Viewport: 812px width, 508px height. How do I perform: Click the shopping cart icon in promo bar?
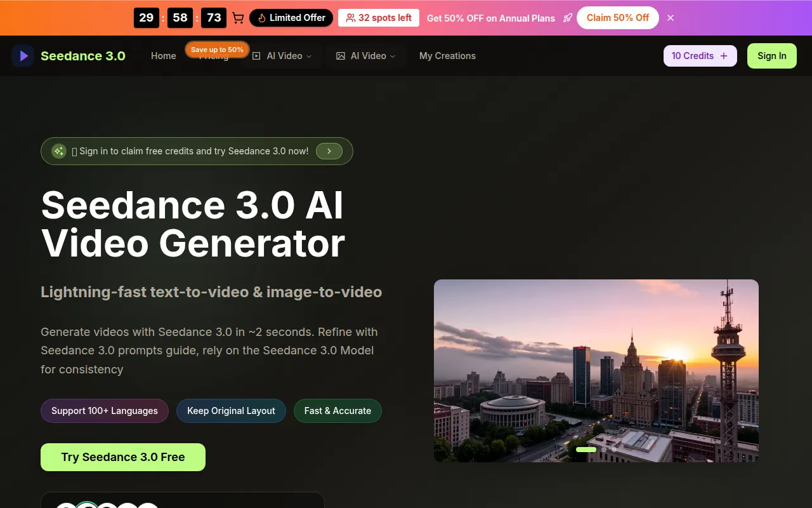[x=238, y=18]
